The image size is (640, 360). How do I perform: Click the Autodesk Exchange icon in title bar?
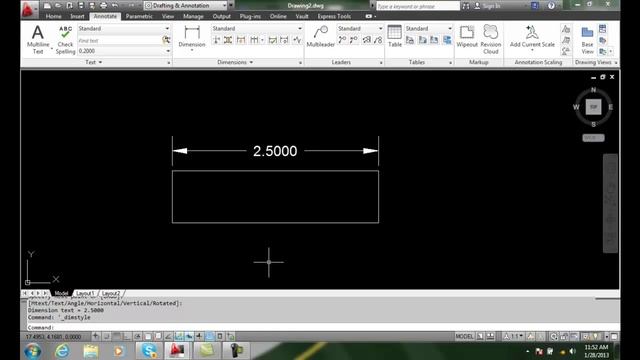[535, 6]
